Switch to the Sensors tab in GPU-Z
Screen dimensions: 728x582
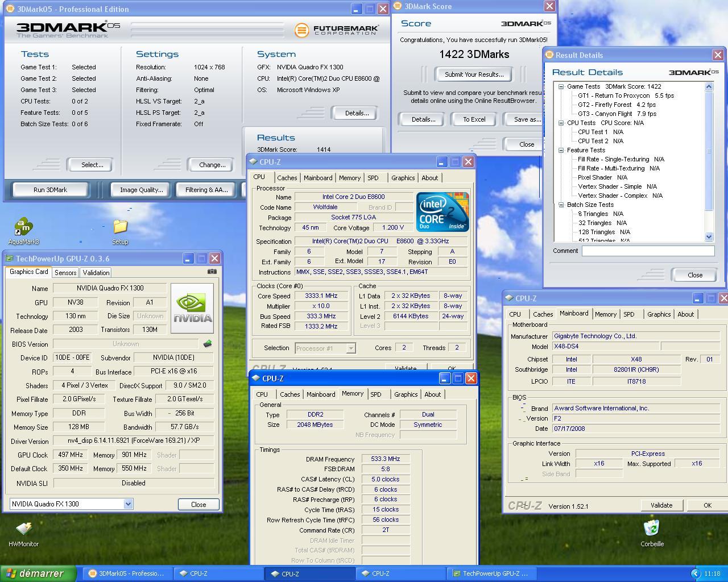click(x=65, y=273)
